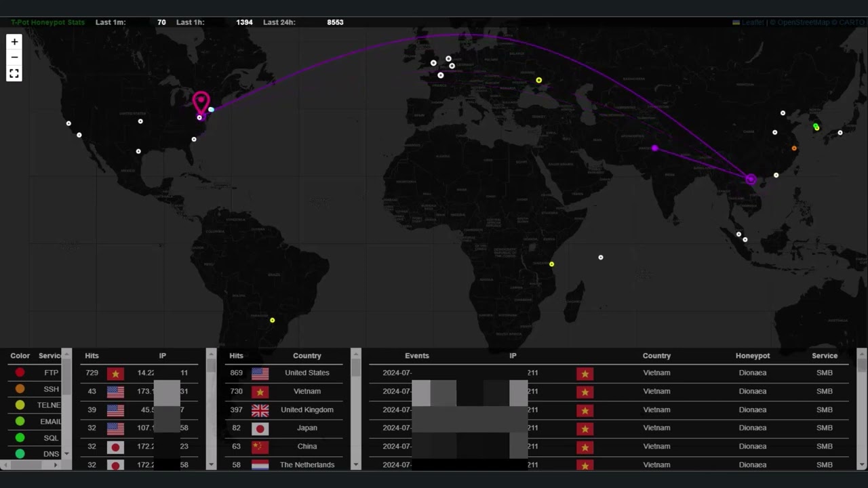Click the SSH service label

coord(52,389)
